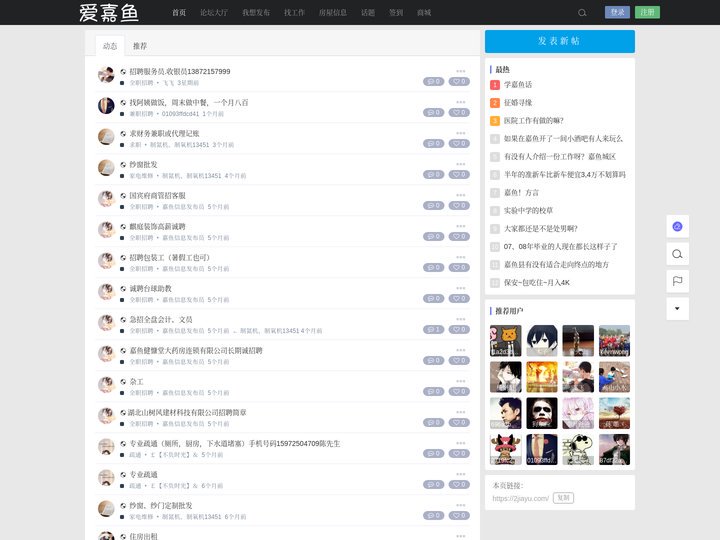Screen dimensions: 720x540
Task: Open the search icon in the top navigation bar
Action: (x=582, y=13)
